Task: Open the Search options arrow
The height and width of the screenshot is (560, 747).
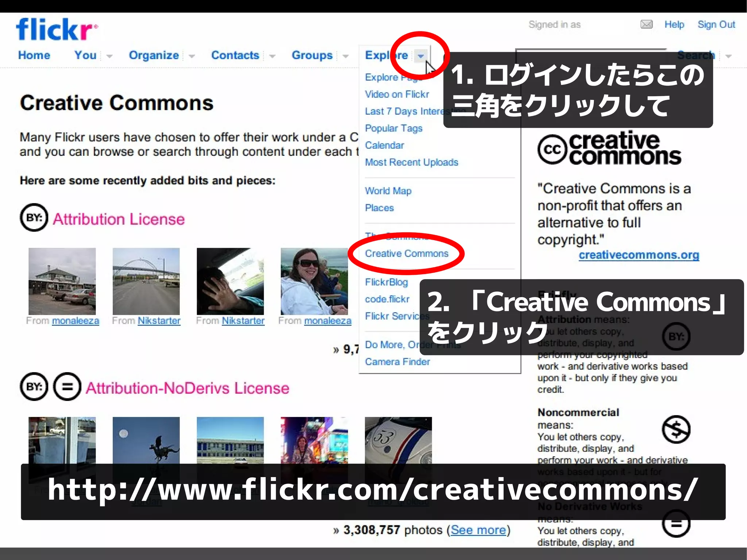Action: coord(728,56)
